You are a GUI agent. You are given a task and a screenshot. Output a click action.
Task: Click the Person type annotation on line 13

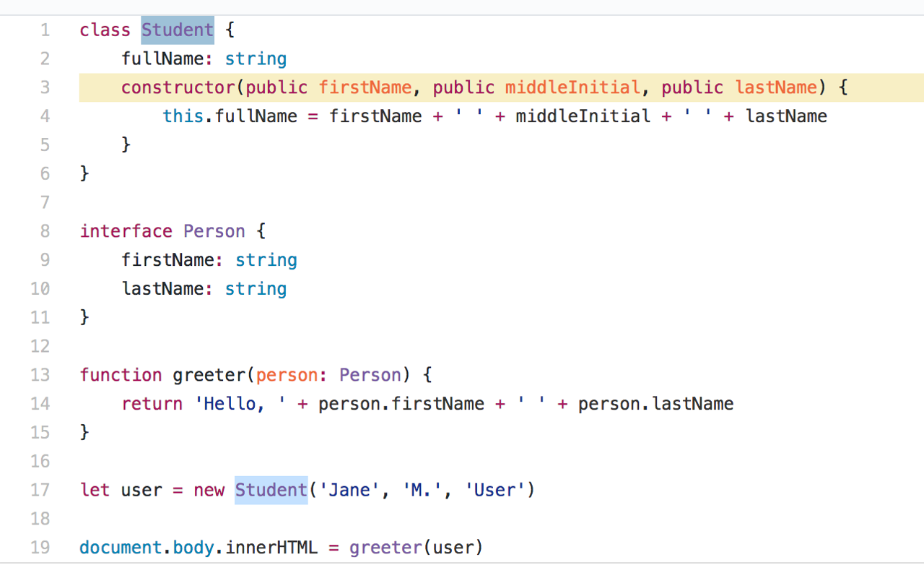pos(370,375)
